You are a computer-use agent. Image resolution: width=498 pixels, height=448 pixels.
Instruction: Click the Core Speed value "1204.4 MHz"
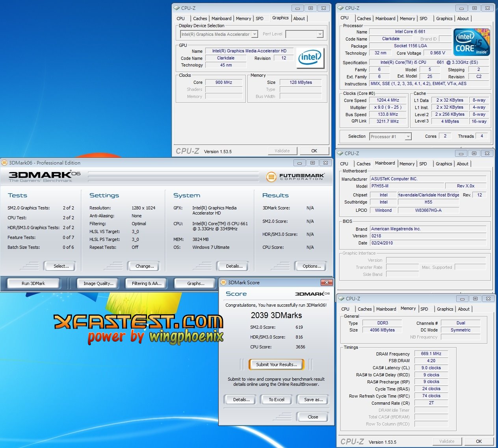tap(388, 100)
